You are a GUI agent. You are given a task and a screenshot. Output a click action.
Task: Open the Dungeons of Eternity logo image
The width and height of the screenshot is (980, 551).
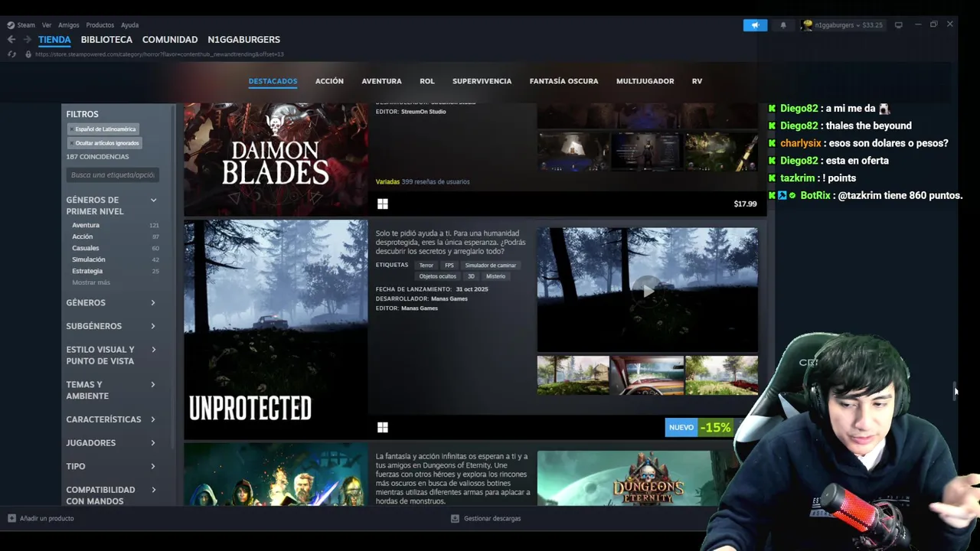[x=648, y=478]
